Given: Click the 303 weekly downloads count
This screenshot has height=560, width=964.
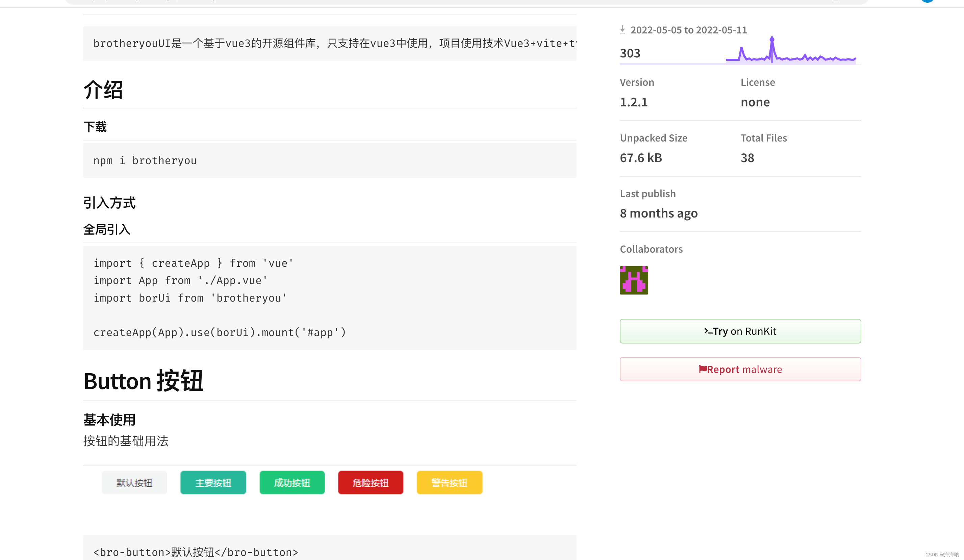Looking at the screenshot, I should click(630, 53).
